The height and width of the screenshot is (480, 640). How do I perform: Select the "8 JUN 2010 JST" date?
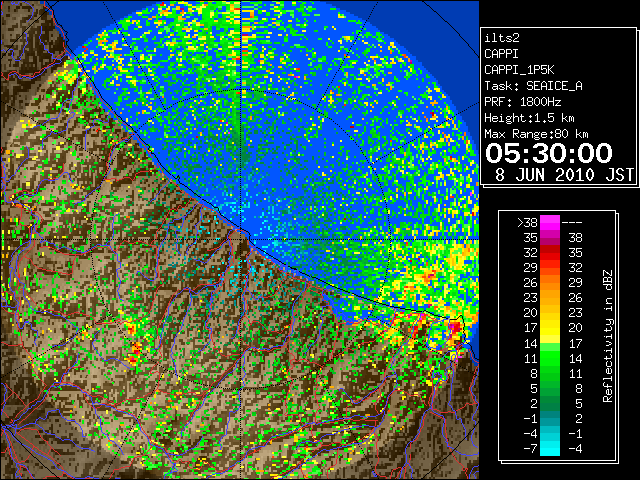click(564, 175)
